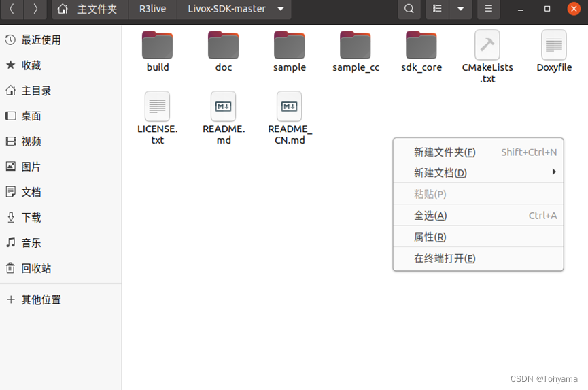588x390 pixels.
Task: Go forward with the right arrow button
Action: (35, 9)
